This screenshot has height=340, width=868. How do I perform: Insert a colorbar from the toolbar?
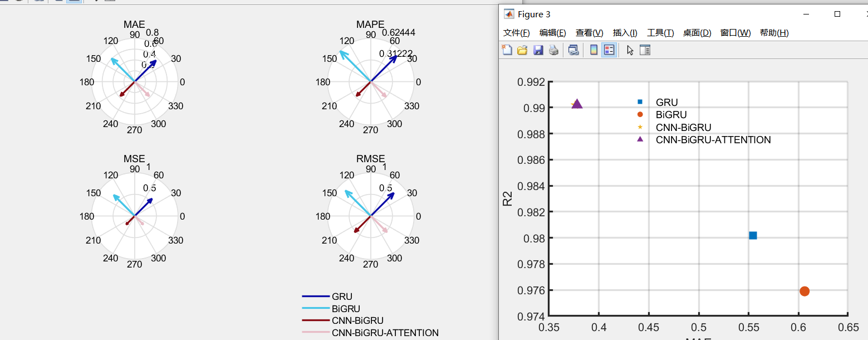point(594,50)
